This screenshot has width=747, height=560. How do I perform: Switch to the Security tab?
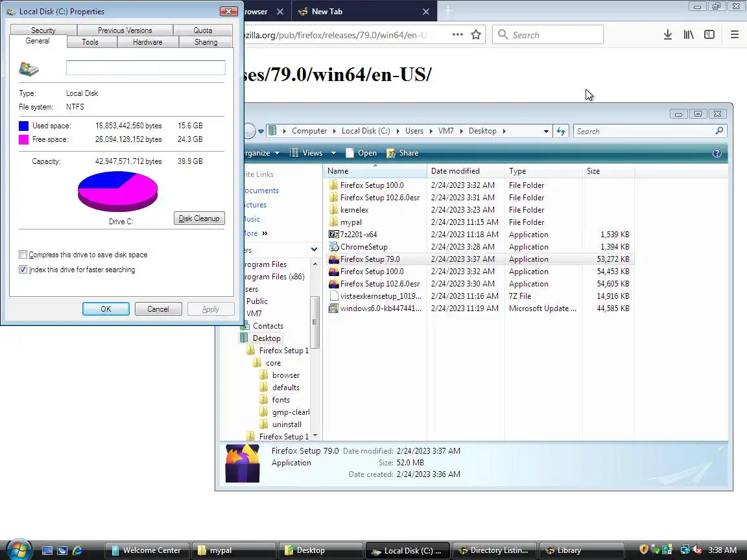coord(43,30)
